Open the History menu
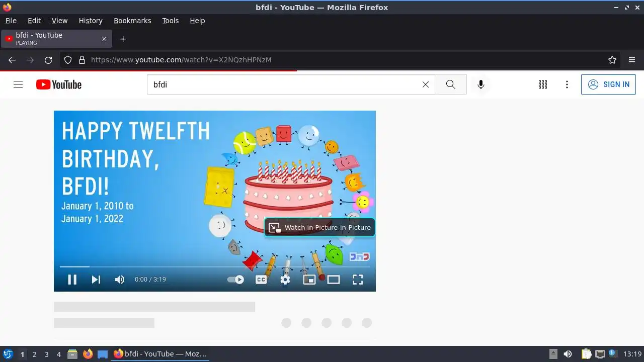This screenshot has width=644, height=362. point(91,21)
